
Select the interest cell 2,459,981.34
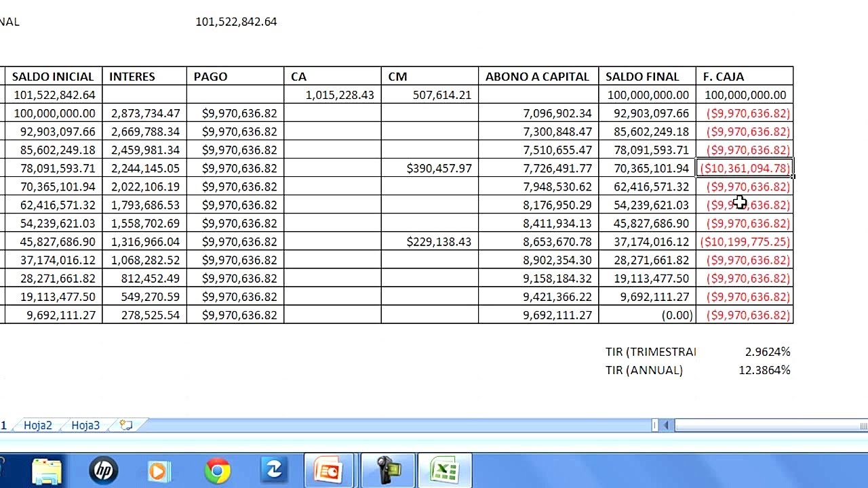pos(144,150)
